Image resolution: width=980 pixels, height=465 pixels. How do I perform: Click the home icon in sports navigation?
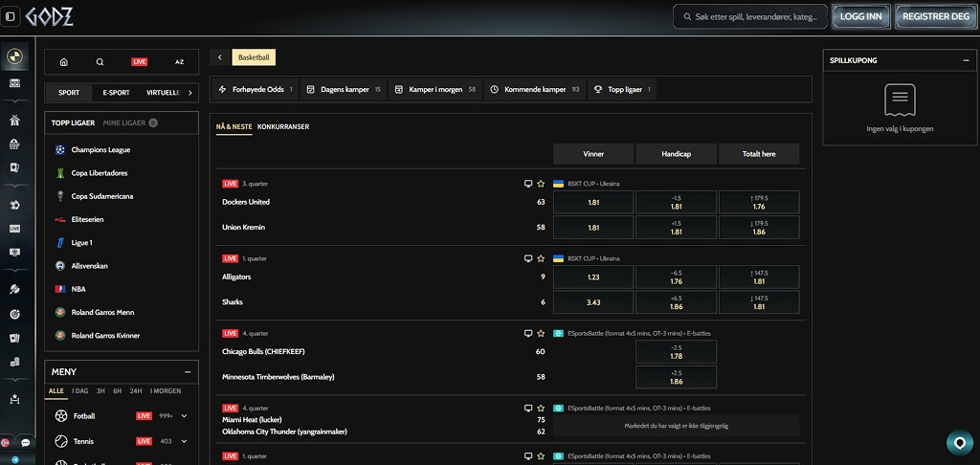pos(64,62)
